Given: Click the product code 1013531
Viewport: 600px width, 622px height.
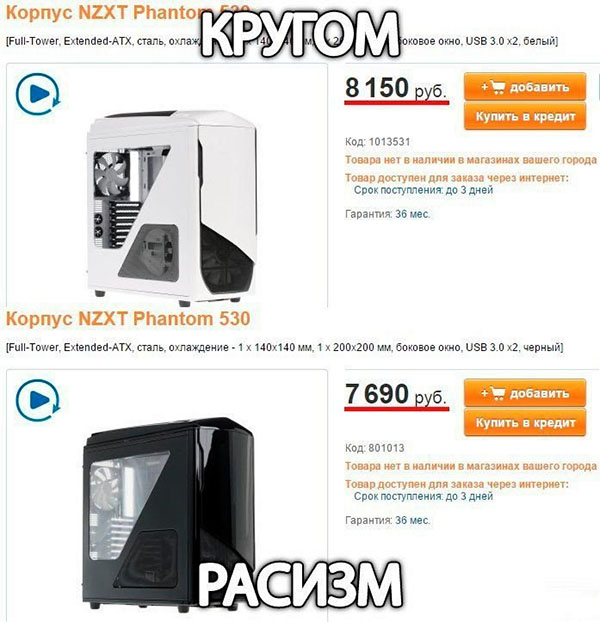Looking at the screenshot, I should tap(389, 142).
